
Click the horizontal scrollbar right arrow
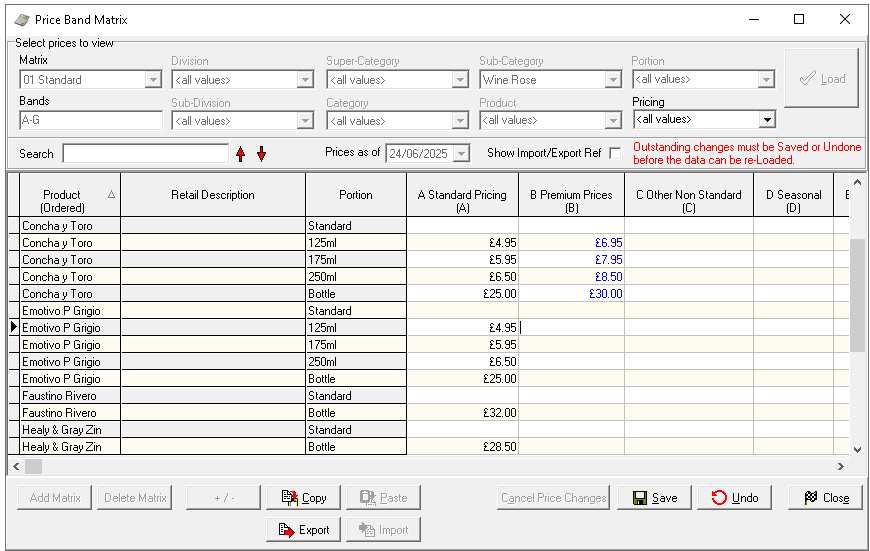coord(841,467)
